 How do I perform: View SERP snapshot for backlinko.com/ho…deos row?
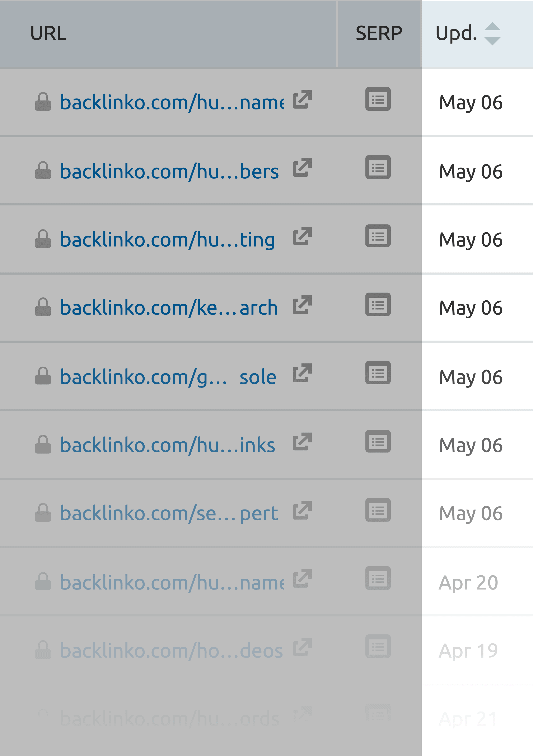tap(378, 646)
